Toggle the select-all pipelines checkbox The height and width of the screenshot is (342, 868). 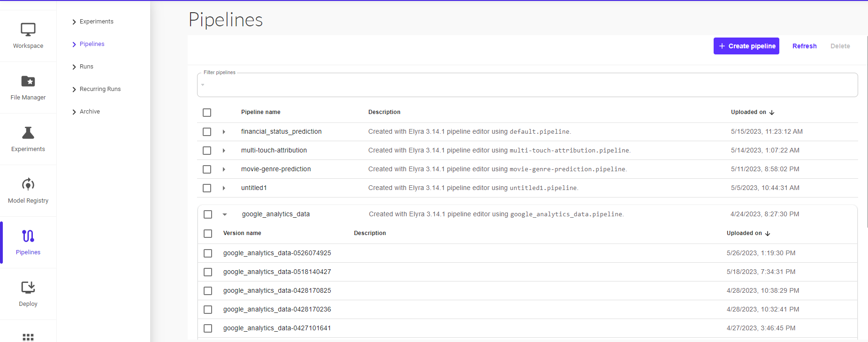coord(207,113)
